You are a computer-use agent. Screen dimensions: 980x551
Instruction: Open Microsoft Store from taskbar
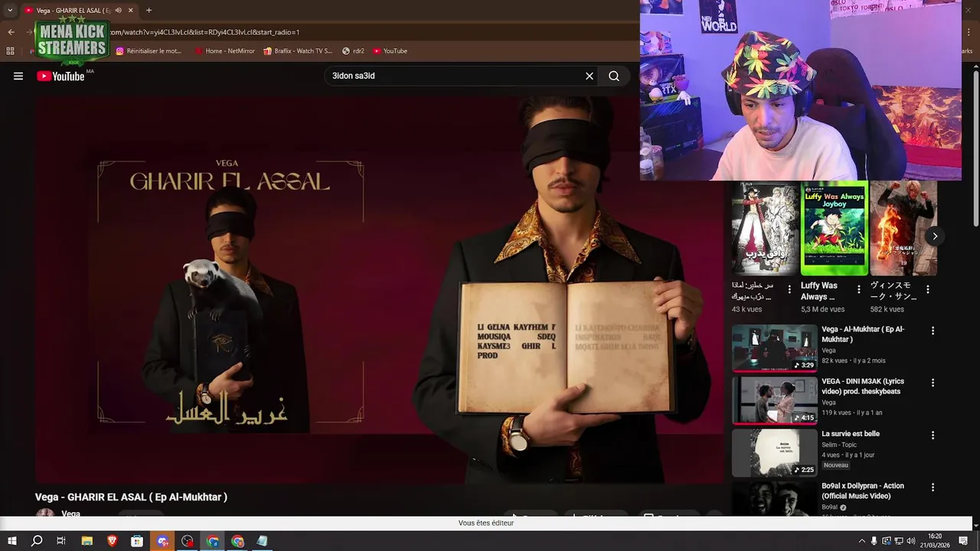[137, 541]
